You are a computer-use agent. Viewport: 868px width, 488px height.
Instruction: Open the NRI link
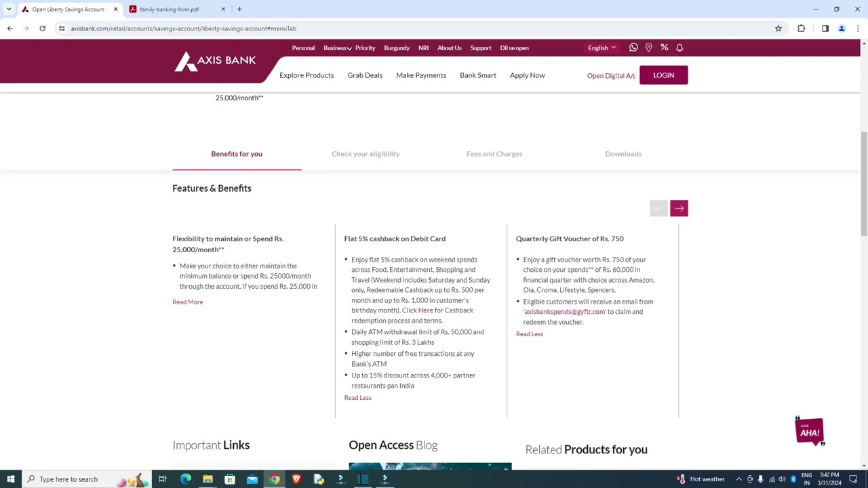(x=424, y=48)
